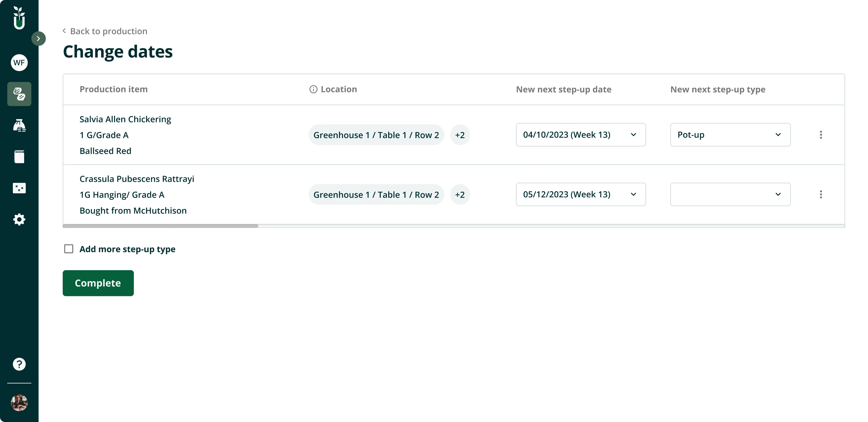Open the three-dot menu for Salvia Allen Chickering

(821, 135)
